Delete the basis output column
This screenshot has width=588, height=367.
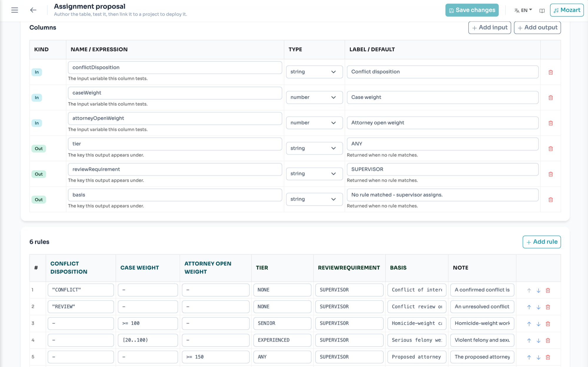coord(551,200)
